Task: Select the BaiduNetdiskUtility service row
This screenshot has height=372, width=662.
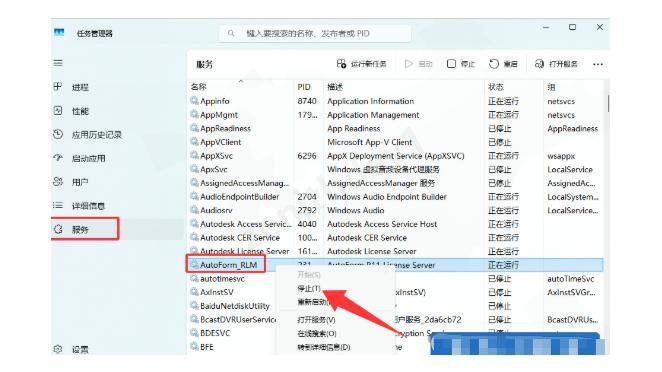Action: pyautogui.click(x=232, y=306)
